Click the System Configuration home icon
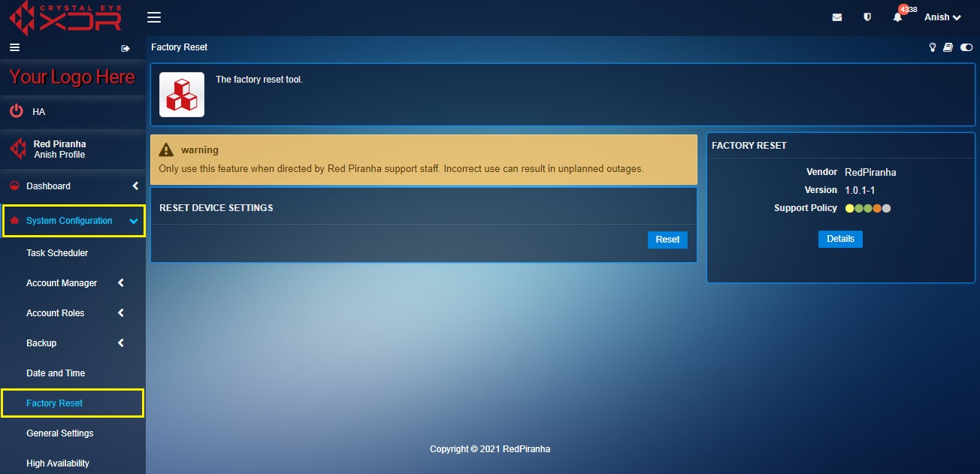Screen dimensions: 980x474 click(14, 221)
